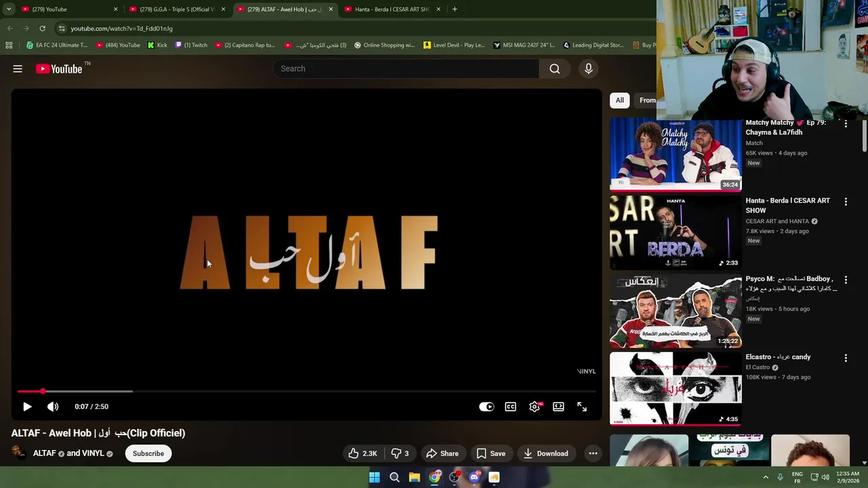Open options menu for Hanta Berda video
Image resolution: width=868 pixels, height=488 pixels.
coord(846,202)
